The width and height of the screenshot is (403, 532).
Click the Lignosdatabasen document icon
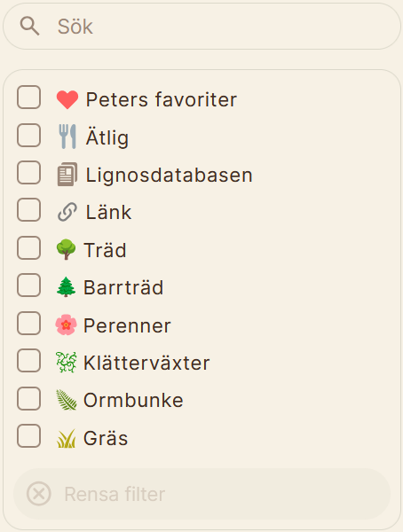(x=67, y=175)
